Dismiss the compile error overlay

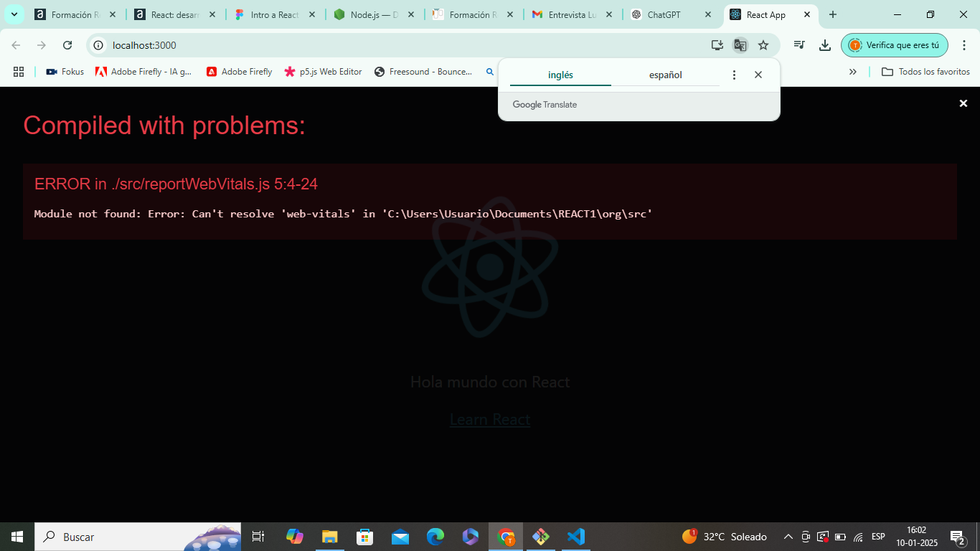[963, 103]
